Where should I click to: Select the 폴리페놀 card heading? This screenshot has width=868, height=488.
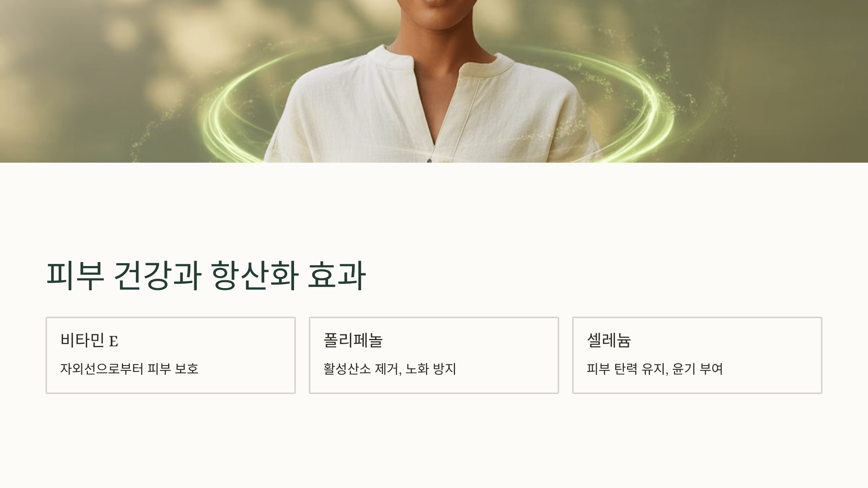[x=353, y=340]
